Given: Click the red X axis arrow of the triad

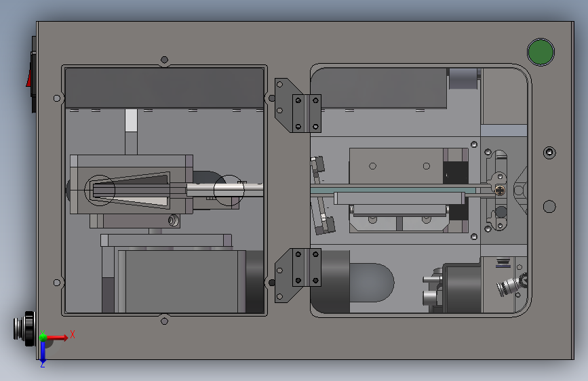Looking at the screenshot, I should (58, 338).
